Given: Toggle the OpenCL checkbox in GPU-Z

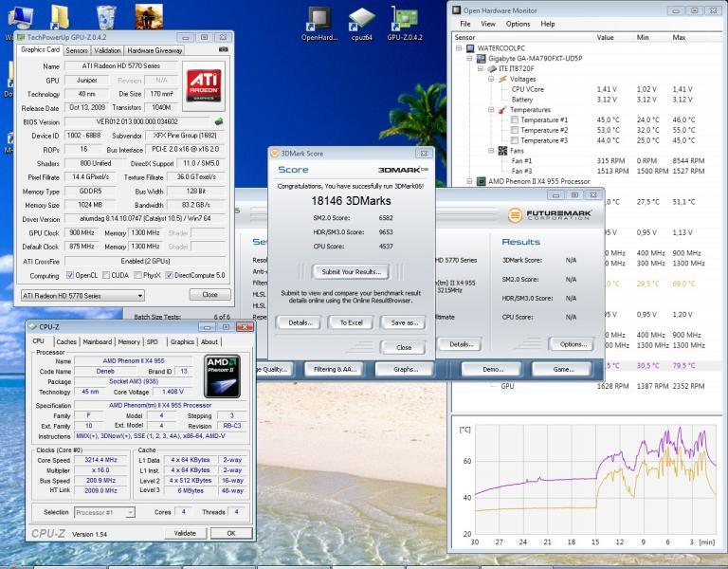Looking at the screenshot, I should 70,275.
